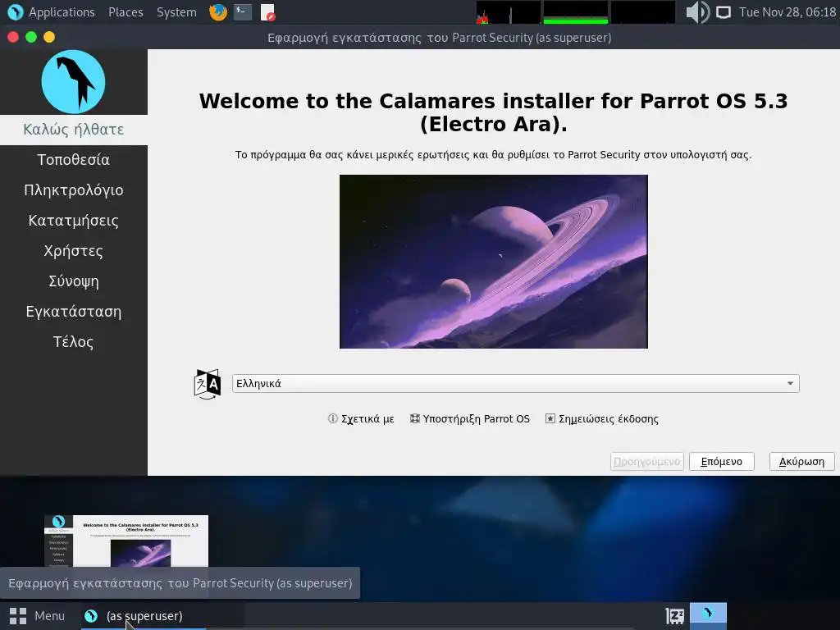Click the language dropdown arrow

[x=790, y=384]
